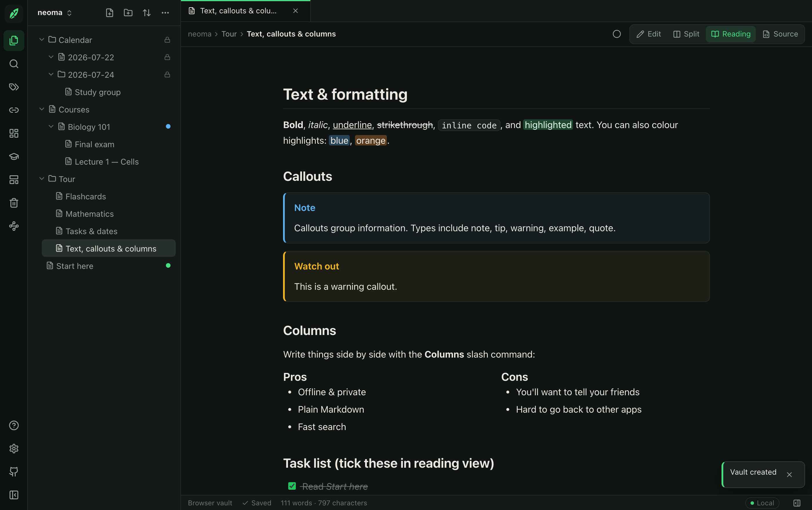
Task: Switch to Reading view mode
Action: pos(731,34)
